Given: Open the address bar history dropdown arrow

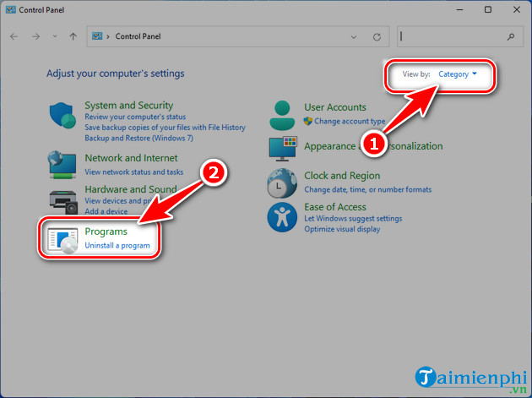Looking at the screenshot, I should (353, 37).
